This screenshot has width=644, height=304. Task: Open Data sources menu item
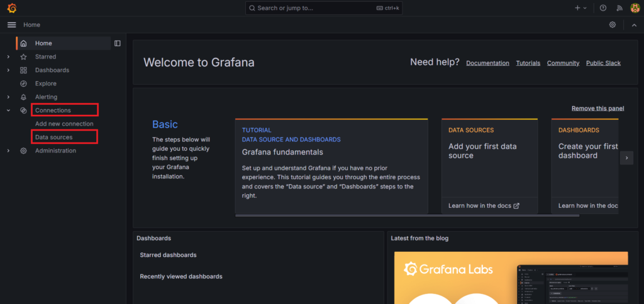[x=54, y=137]
